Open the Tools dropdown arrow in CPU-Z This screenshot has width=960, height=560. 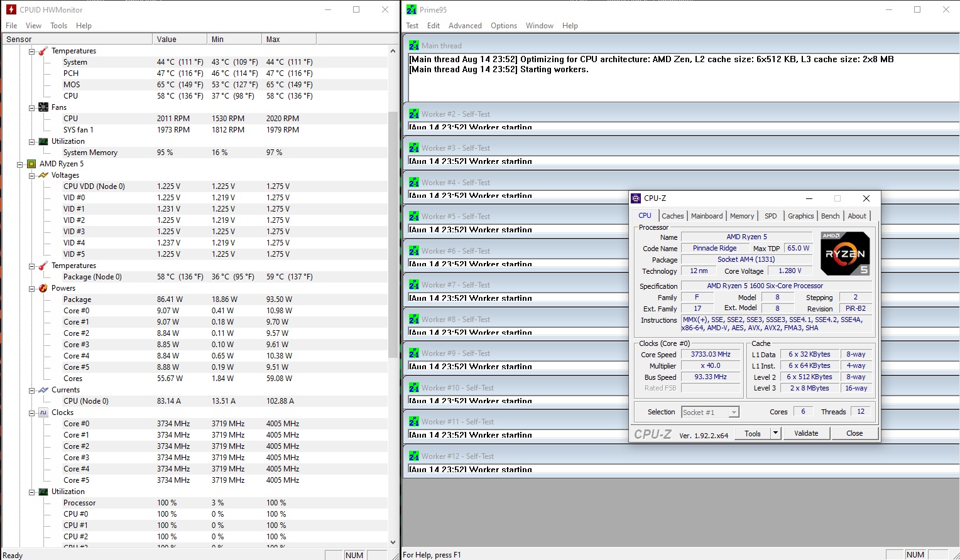(x=775, y=433)
